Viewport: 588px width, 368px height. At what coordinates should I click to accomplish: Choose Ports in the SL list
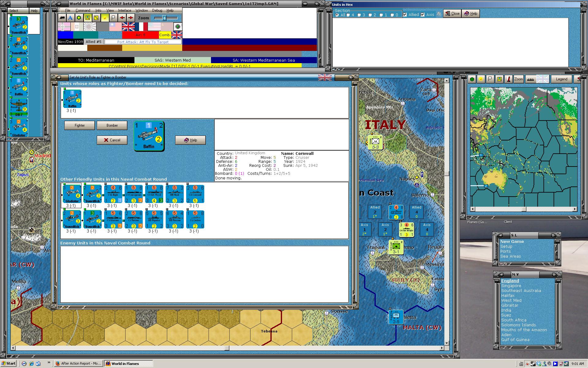coord(505,251)
